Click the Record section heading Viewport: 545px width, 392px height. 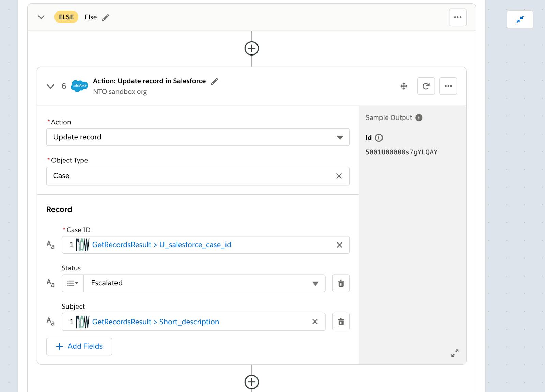click(59, 209)
